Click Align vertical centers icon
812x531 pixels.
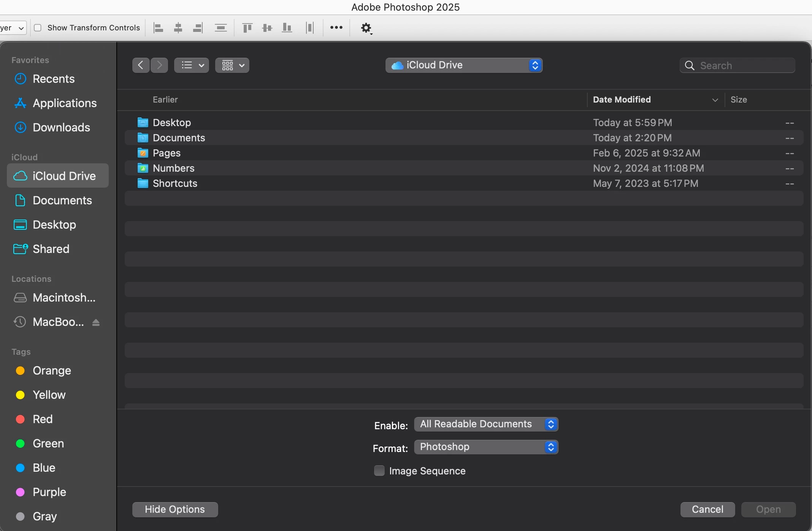point(267,28)
